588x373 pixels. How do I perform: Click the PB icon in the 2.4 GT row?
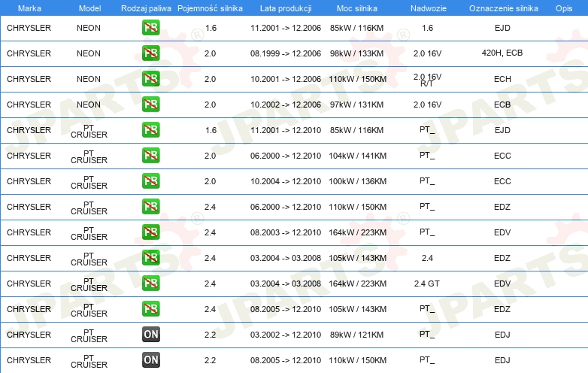150,284
